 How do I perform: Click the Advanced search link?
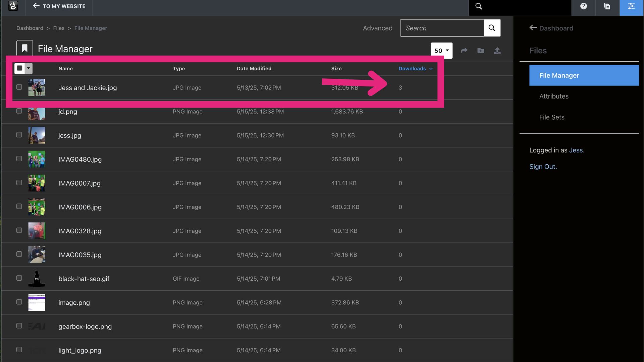point(377,28)
